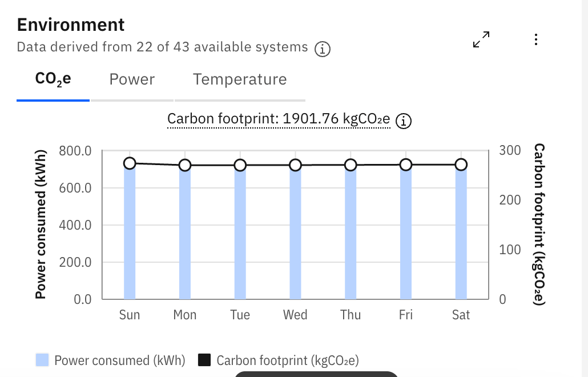This screenshot has width=588, height=377.
Task: Switch to the Temperature tab
Action: pos(240,79)
